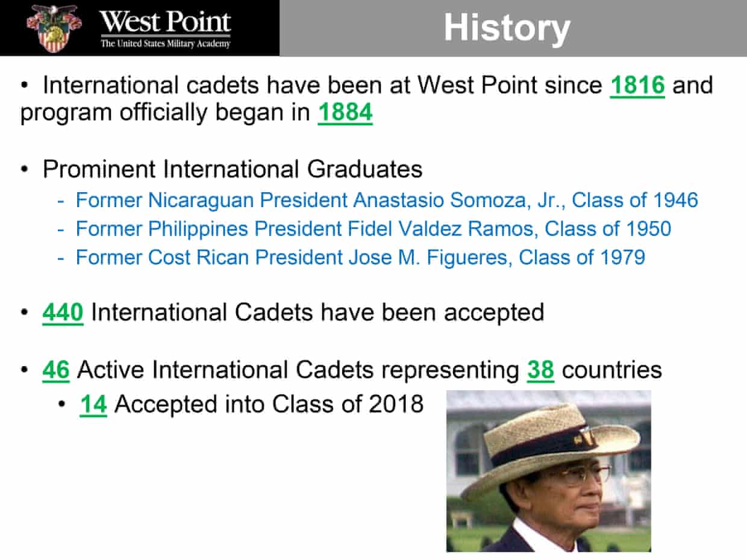
Task: Click the underlined green number 46
Action: tap(56, 370)
